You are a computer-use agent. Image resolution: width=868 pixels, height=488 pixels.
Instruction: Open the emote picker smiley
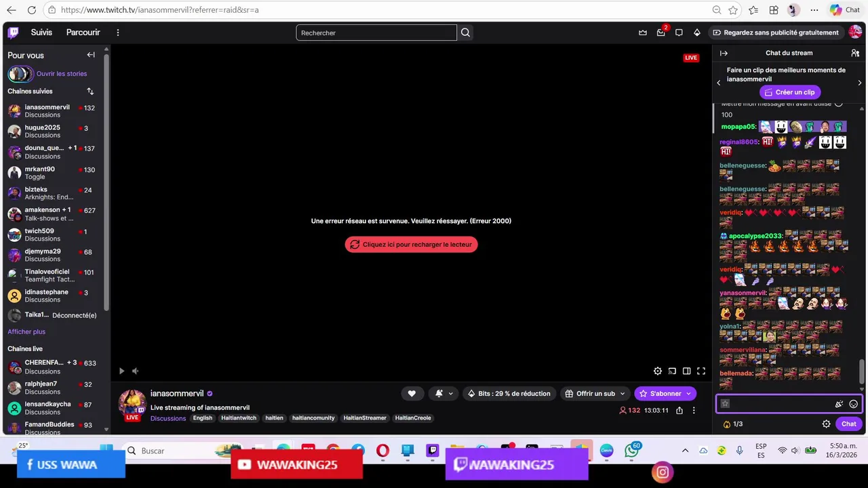tap(853, 404)
